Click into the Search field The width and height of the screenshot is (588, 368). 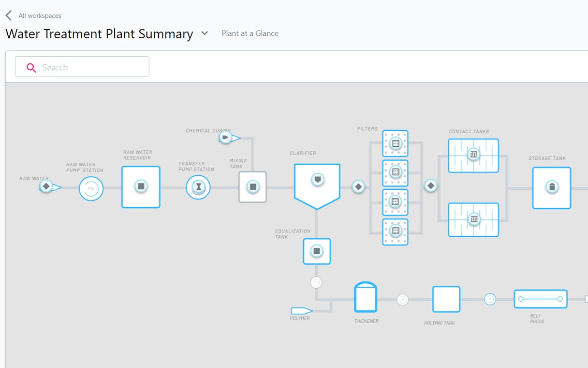pyautogui.click(x=82, y=67)
